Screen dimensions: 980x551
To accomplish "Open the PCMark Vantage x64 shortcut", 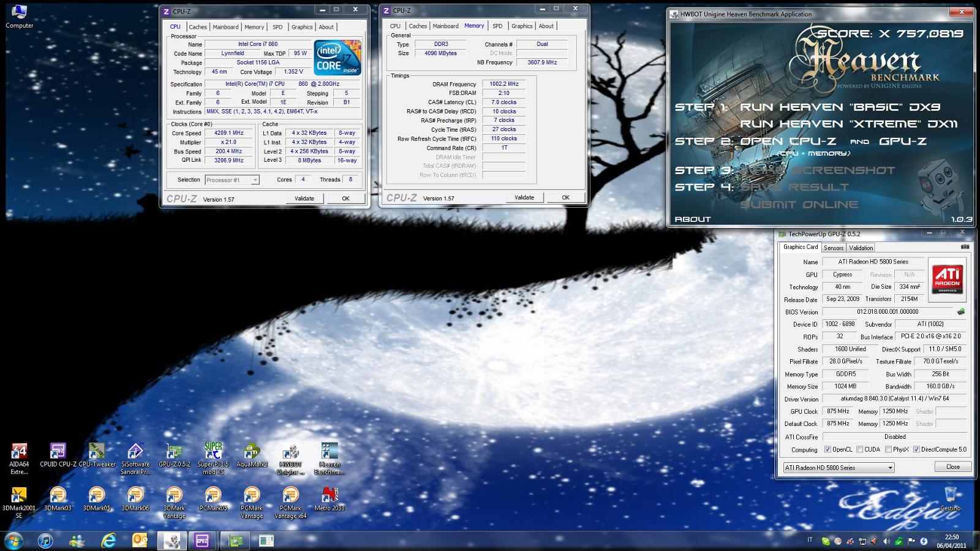I will (x=290, y=503).
